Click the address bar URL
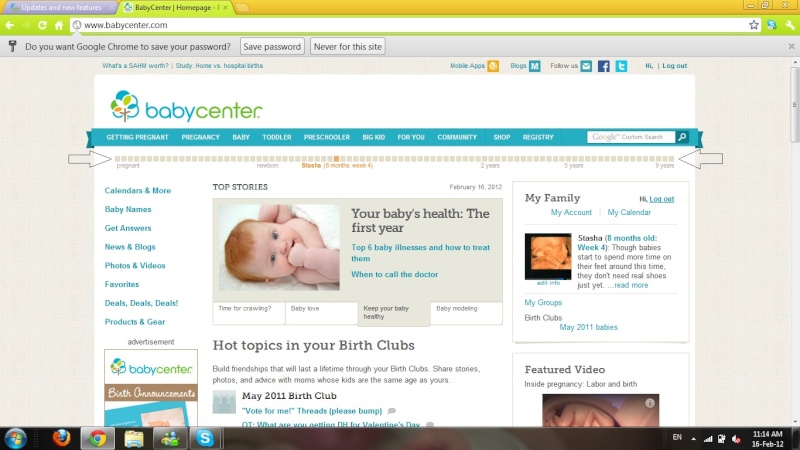The image size is (800, 450). click(x=126, y=25)
